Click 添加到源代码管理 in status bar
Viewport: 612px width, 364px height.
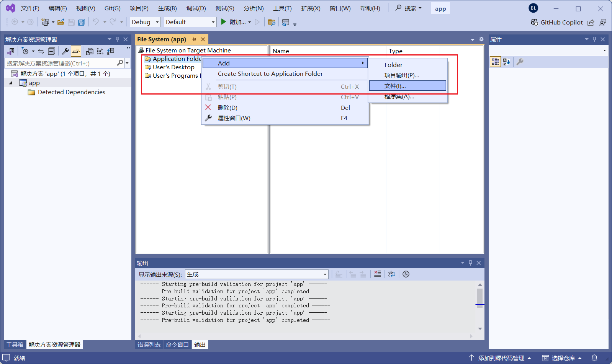point(500,358)
